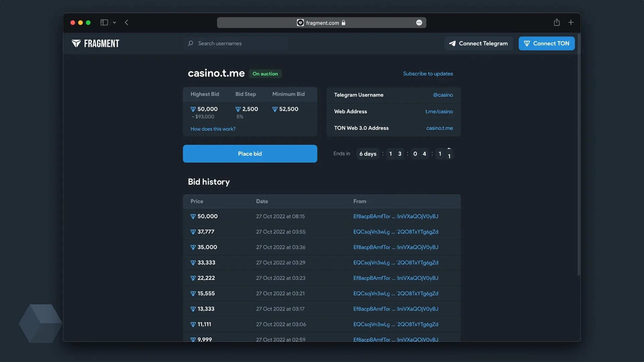644x362 pixels.
Task: Click TON icon beside Minimum Bid 52,500
Action: click(x=275, y=109)
